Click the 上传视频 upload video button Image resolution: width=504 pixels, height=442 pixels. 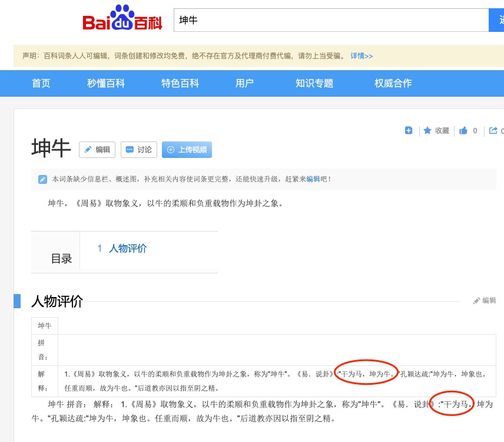(187, 150)
